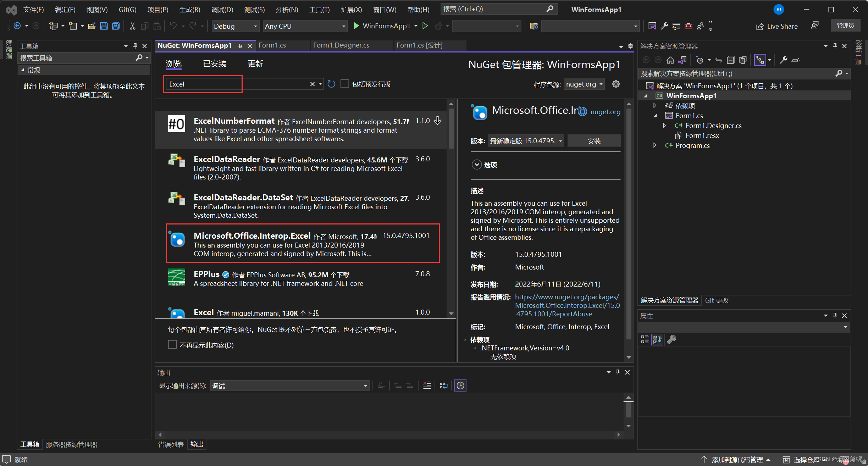Open the Any CPU platform dropdown
Image resolution: width=868 pixels, height=466 pixels.
tap(305, 26)
